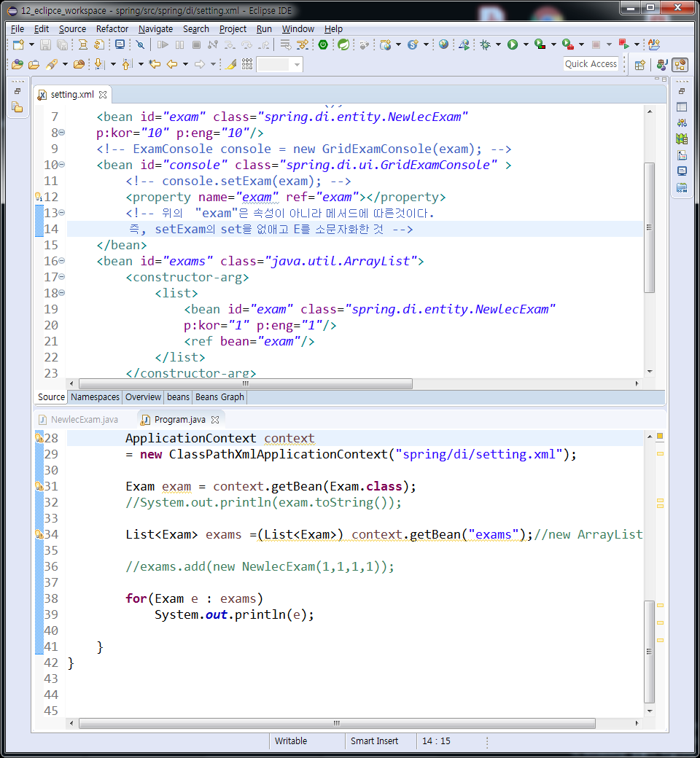
Task: Open the console monitor toolbar icon
Action: [x=120, y=45]
